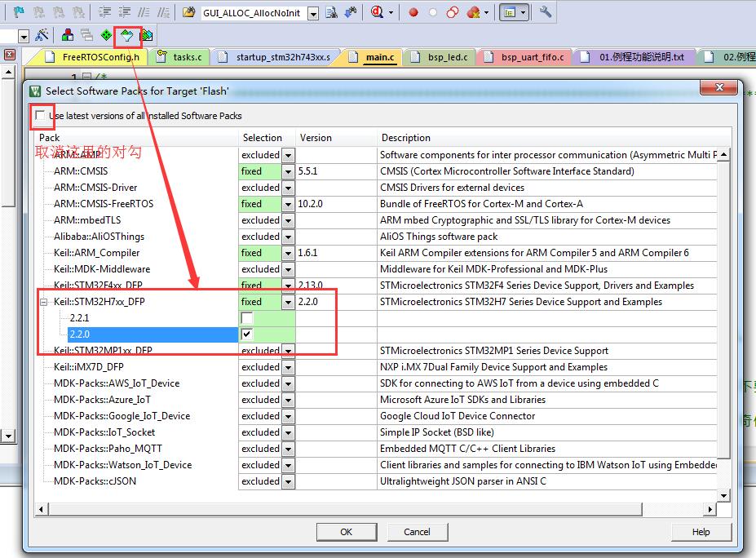Screen dimensions: 756x558
Task: Click the dialog's horizontal scrollbar thumb
Action: [x=345, y=509]
